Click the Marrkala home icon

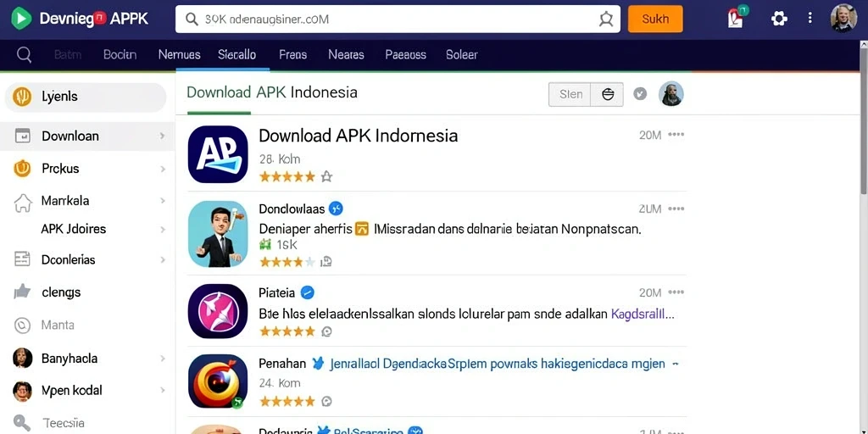pos(23,203)
